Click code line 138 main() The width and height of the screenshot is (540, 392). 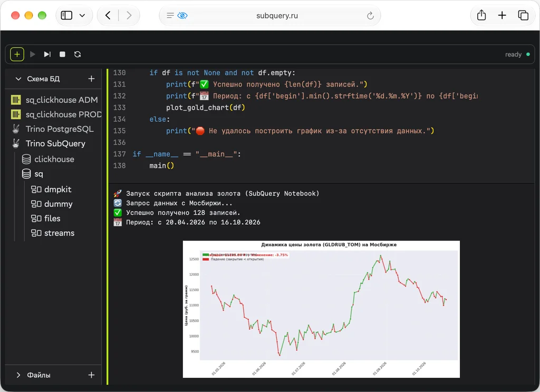click(161, 166)
